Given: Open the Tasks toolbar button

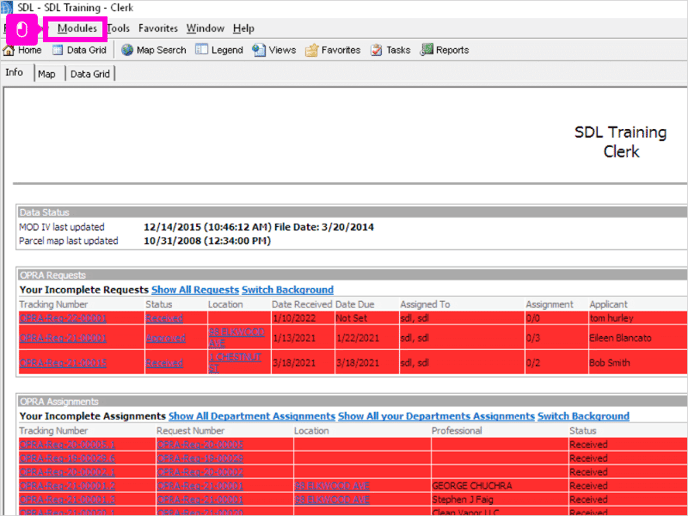Looking at the screenshot, I should (x=390, y=50).
